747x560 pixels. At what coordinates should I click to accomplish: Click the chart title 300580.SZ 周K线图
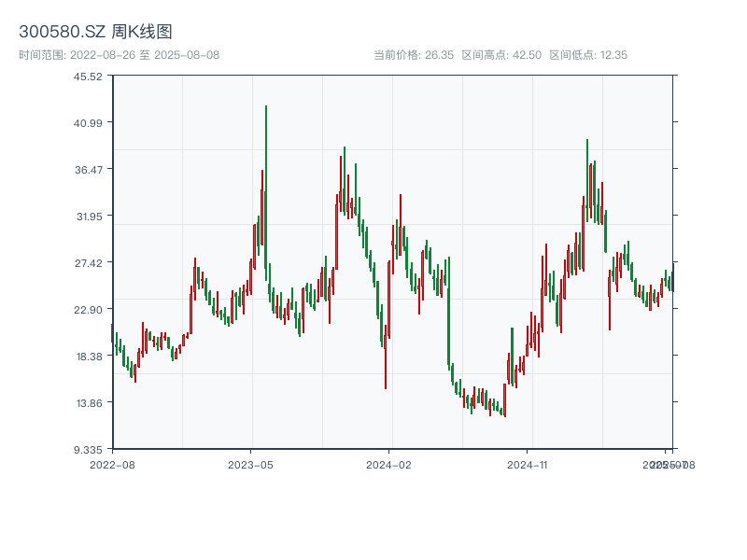click(x=95, y=32)
